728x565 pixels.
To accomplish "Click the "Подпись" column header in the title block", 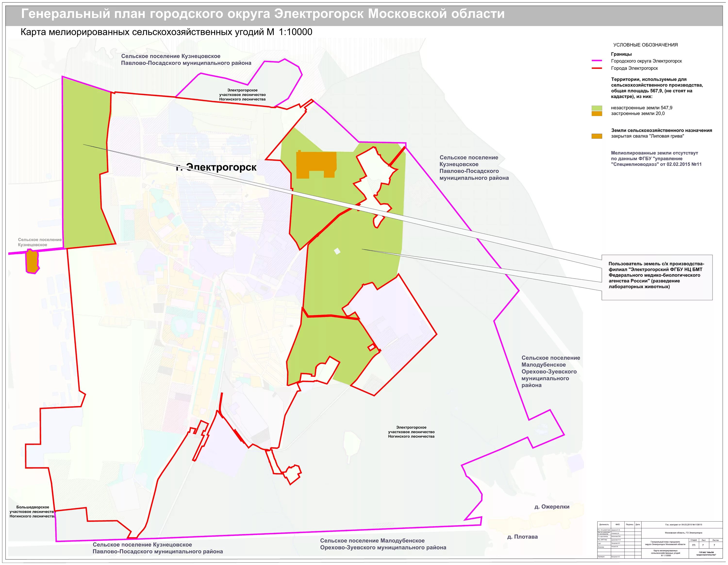I will coord(630,525).
